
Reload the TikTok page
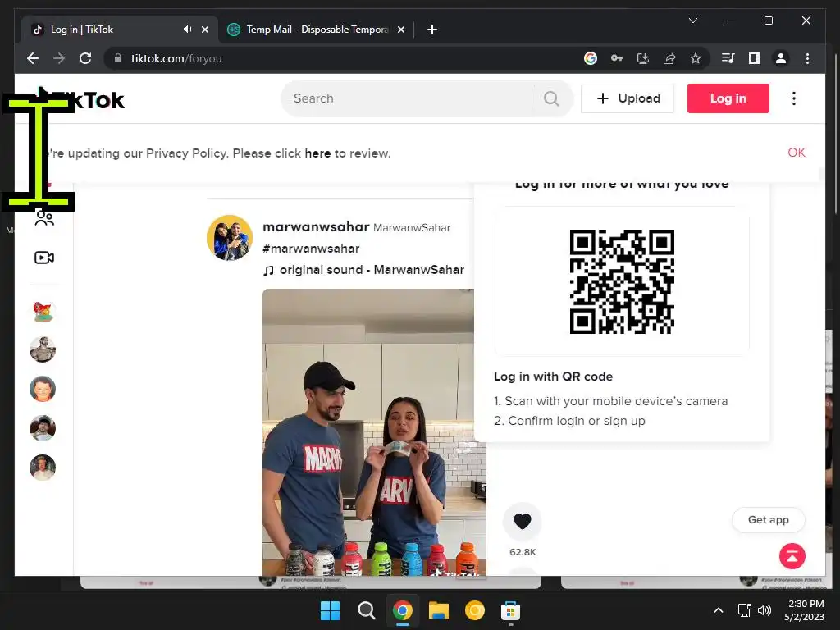point(85,58)
